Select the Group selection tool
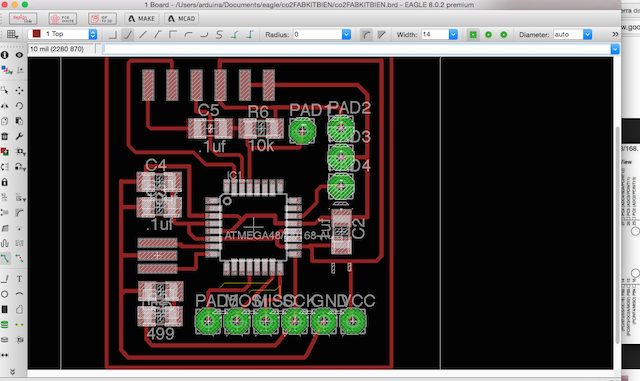The image size is (640, 381). pos(4,90)
